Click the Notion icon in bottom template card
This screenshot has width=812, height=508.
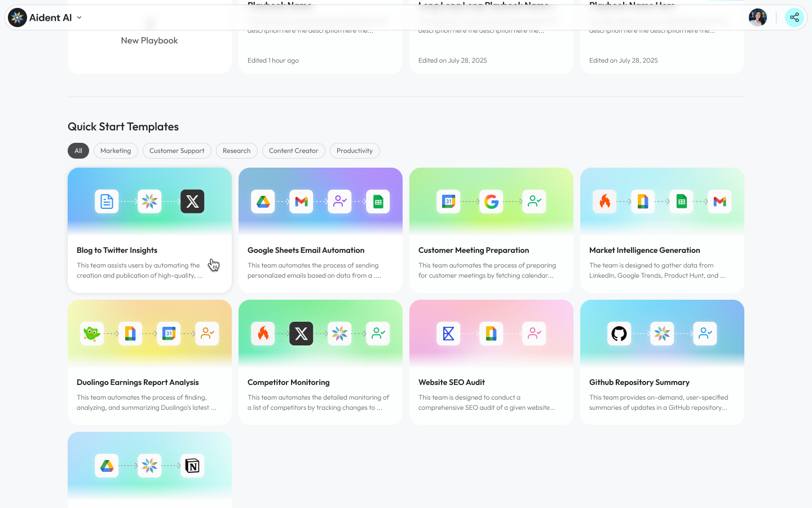pyautogui.click(x=192, y=466)
